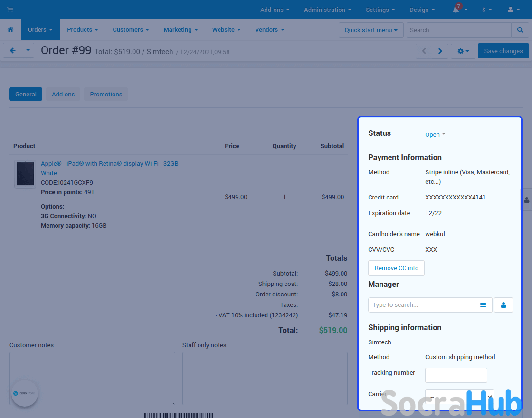This screenshot has width=532, height=418.
Task: Open the user account icon menu
Action: click(513, 9)
